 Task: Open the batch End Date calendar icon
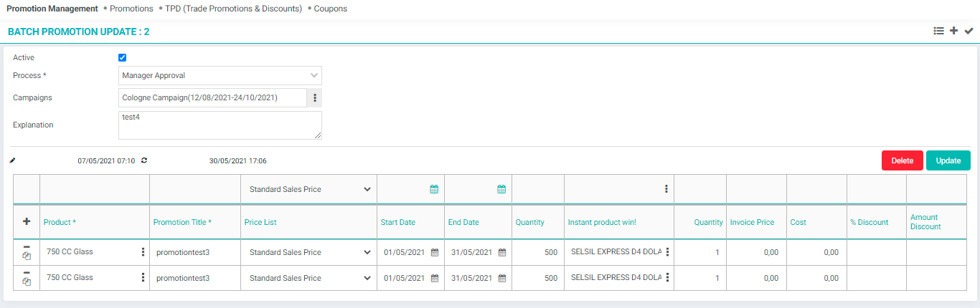[502, 189]
